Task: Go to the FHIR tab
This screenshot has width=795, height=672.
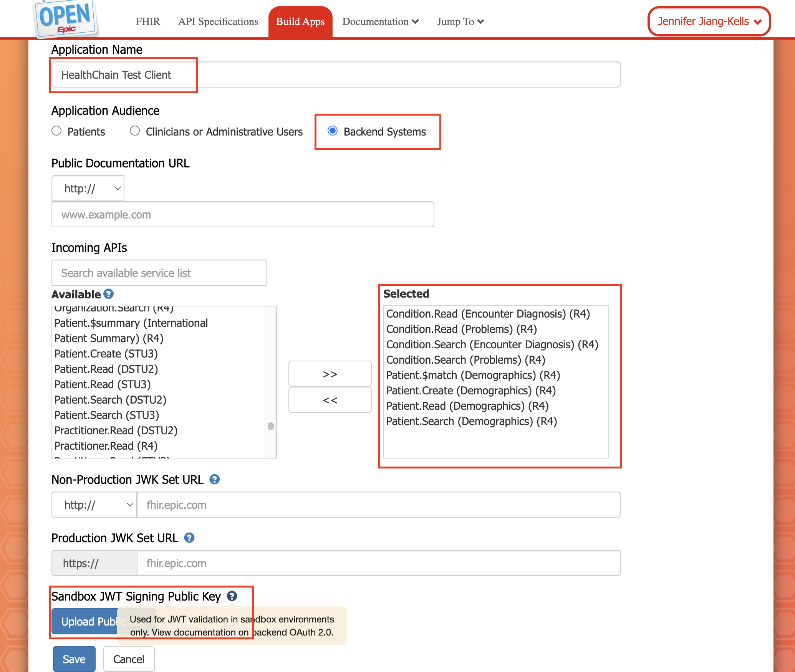Action: pos(147,22)
